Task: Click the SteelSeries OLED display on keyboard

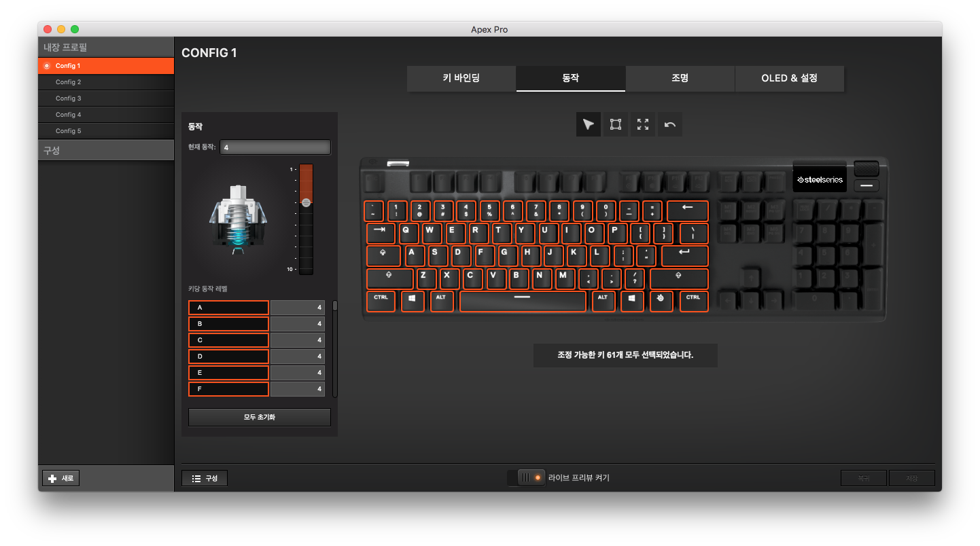Action: pos(819,179)
